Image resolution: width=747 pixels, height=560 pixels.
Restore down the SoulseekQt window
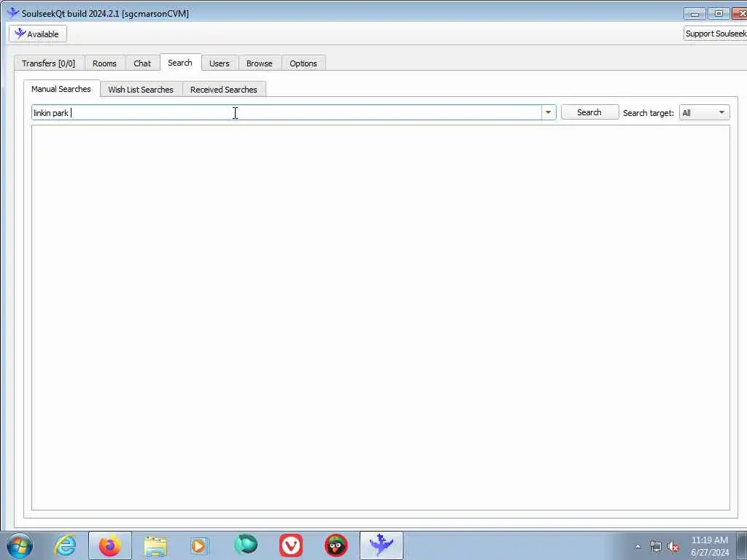click(x=719, y=14)
